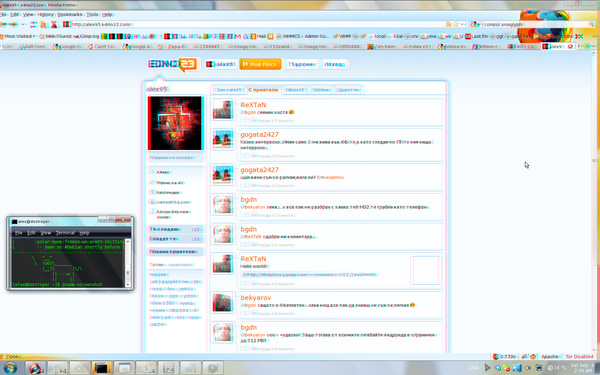Open the Start menu orb

[10, 368]
